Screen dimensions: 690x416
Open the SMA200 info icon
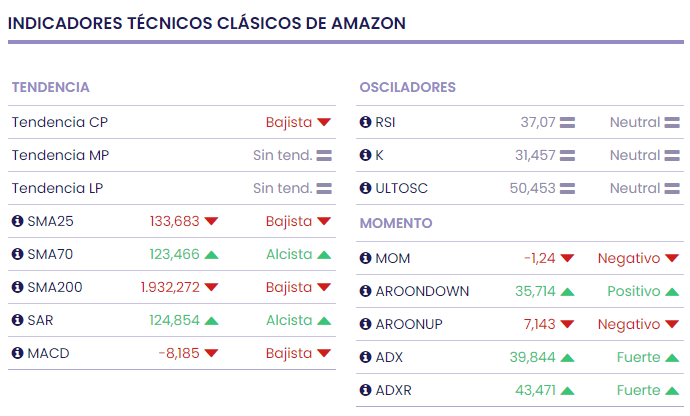point(17,288)
